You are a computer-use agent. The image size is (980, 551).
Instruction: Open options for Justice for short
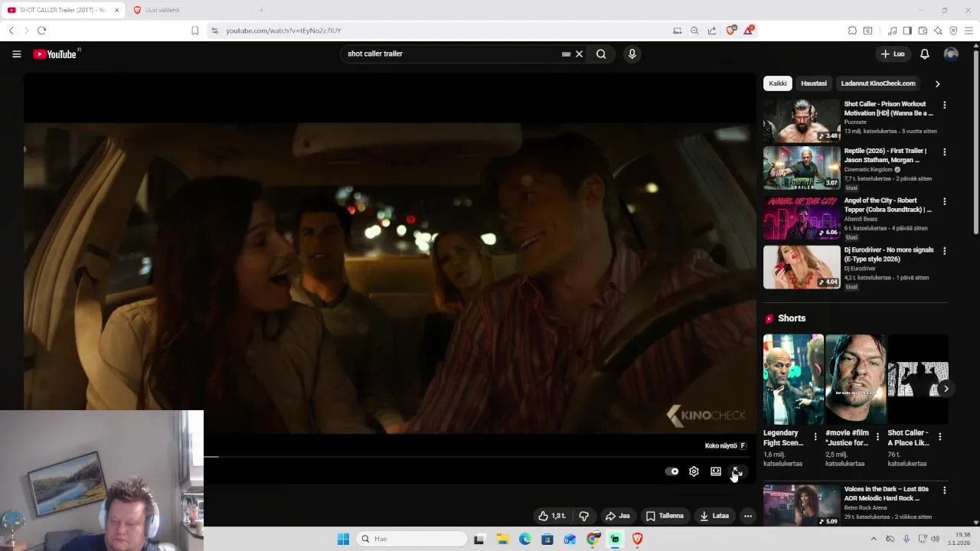pyautogui.click(x=877, y=437)
